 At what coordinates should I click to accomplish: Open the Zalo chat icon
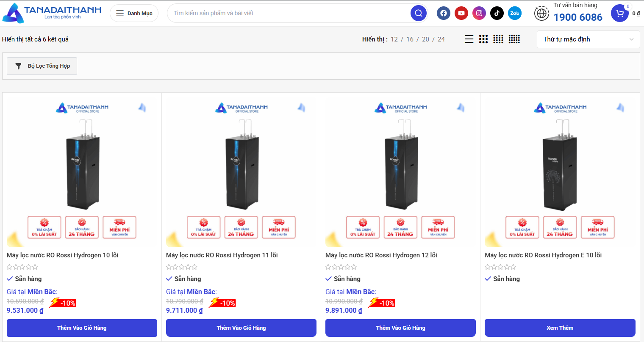515,13
